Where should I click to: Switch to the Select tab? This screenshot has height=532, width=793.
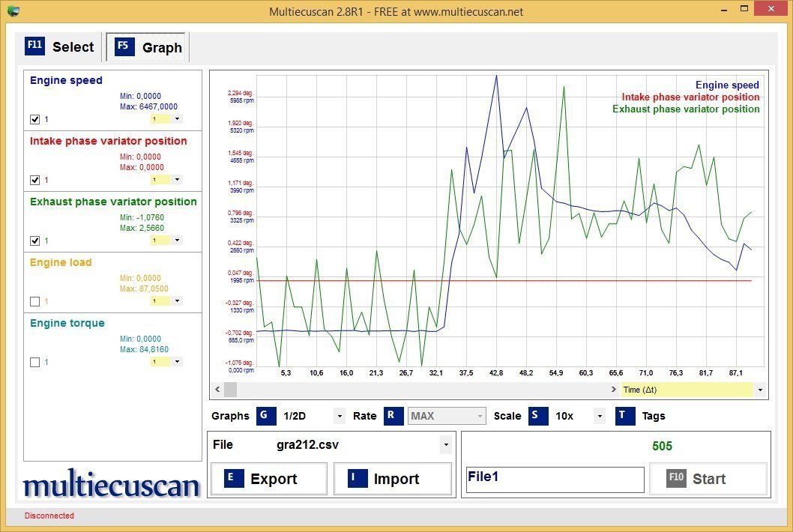tap(61, 46)
